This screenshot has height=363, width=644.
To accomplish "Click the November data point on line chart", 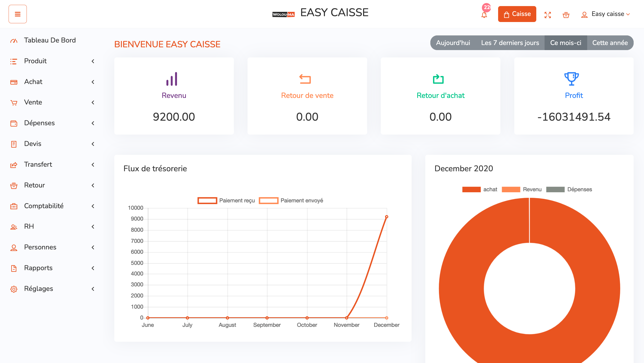I will [347, 318].
